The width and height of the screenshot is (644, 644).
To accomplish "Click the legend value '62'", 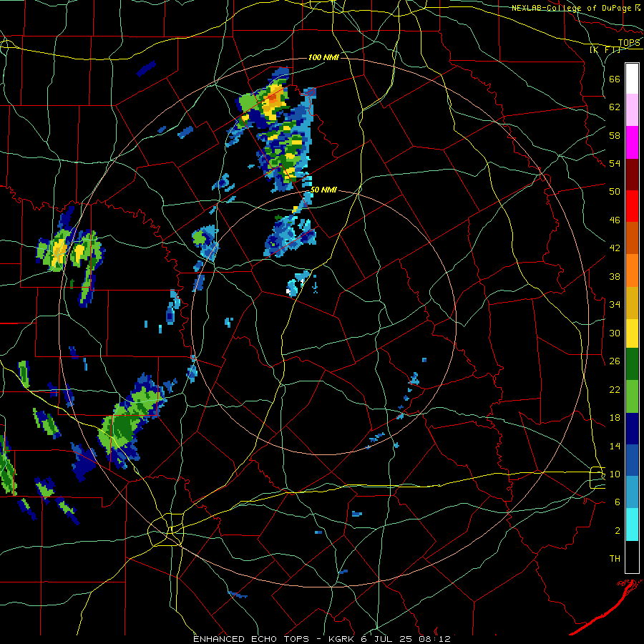I will click(x=615, y=107).
